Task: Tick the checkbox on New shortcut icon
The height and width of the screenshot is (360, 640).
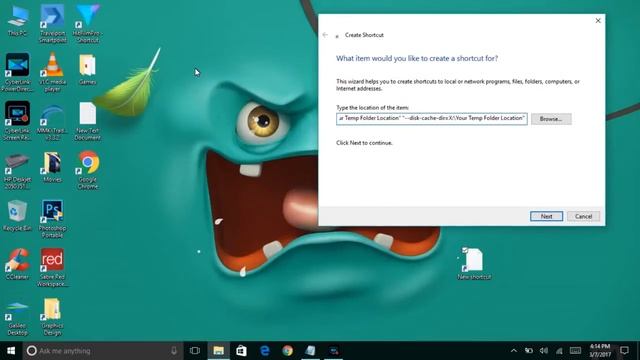Action: (465, 250)
